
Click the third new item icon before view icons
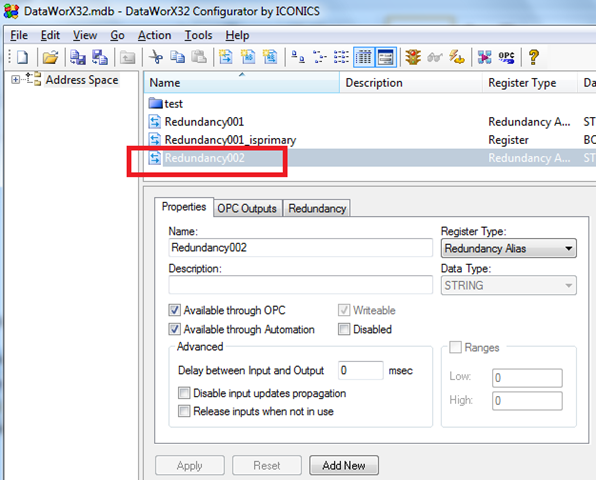click(x=270, y=57)
